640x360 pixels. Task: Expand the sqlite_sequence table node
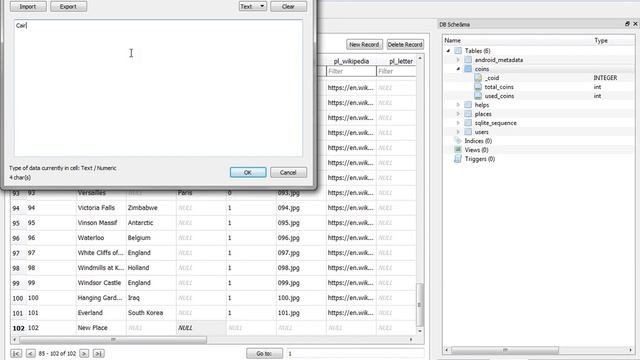click(x=458, y=122)
